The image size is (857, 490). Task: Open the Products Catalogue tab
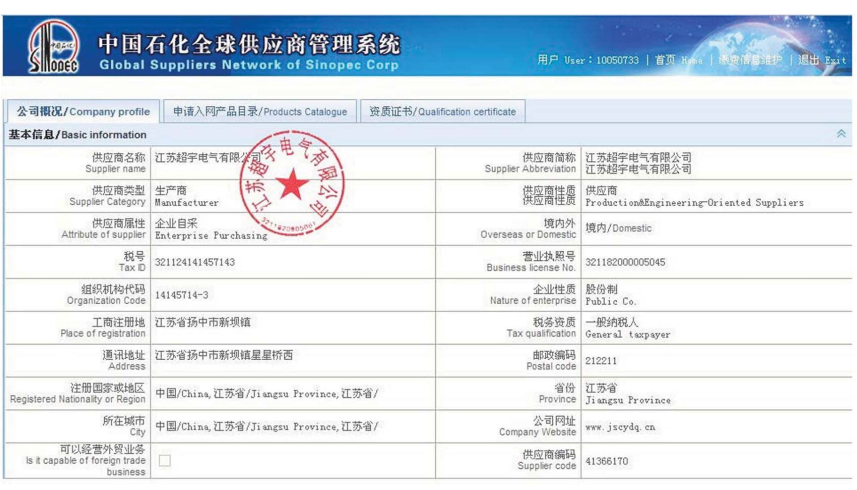click(x=259, y=112)
